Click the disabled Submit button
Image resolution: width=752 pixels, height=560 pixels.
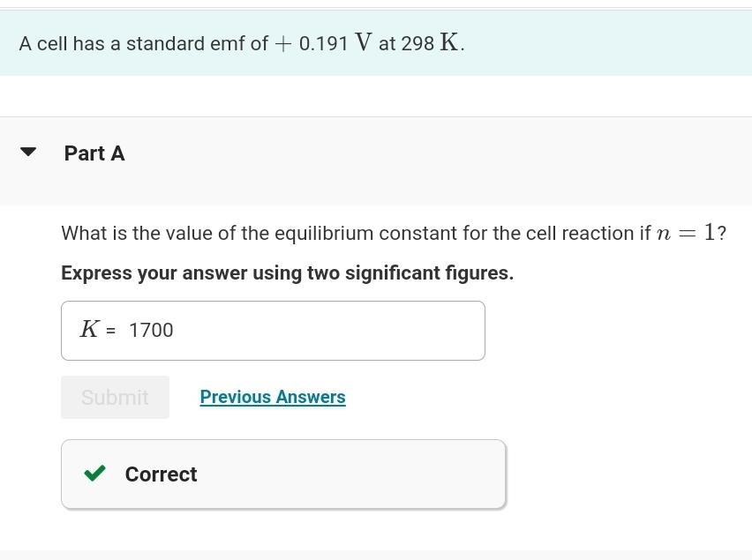pyautogui.click(x=115, y=397)
